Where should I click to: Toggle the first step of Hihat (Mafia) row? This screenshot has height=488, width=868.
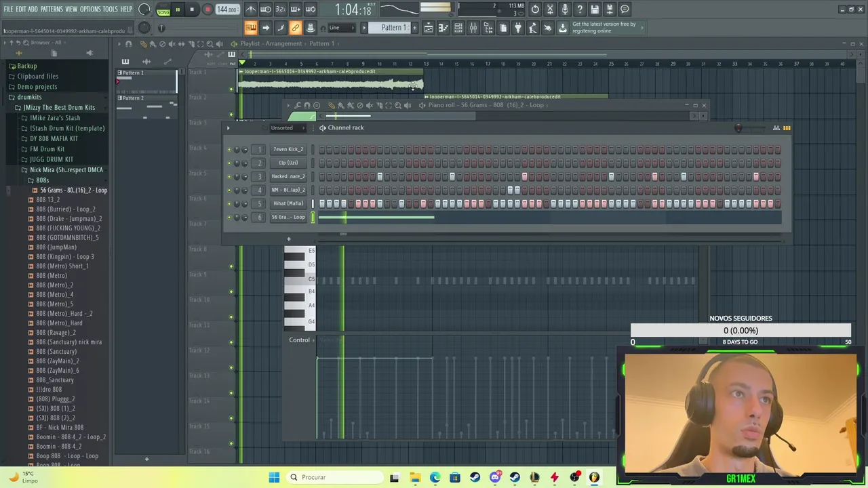point(321,203)
